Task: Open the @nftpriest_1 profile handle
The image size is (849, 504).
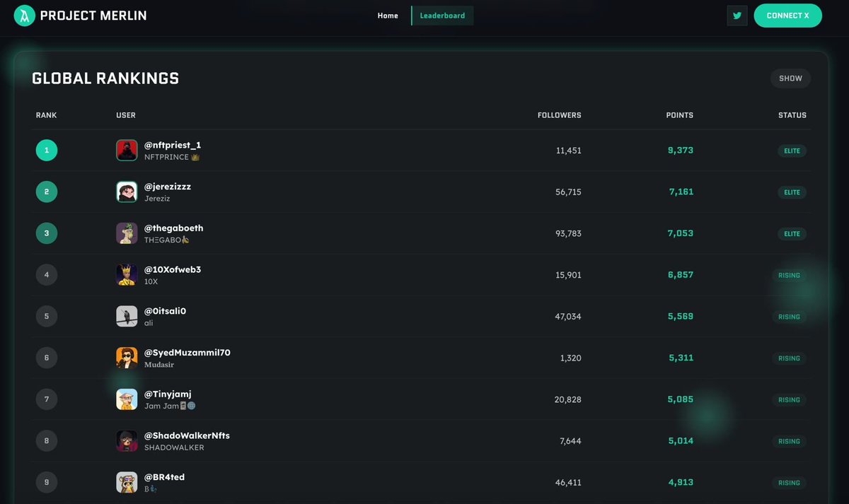Action: (x=173, y=145)
